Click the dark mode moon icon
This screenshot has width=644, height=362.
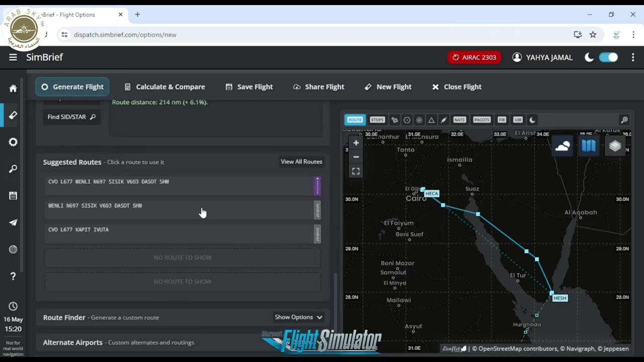click(x=589, y=57)
